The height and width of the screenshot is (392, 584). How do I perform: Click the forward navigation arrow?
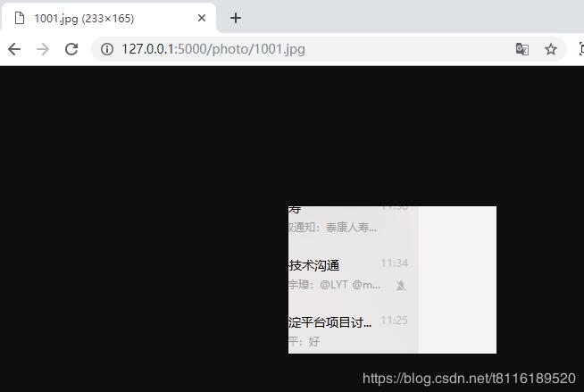pyautogui.click(x=43, y=49)
